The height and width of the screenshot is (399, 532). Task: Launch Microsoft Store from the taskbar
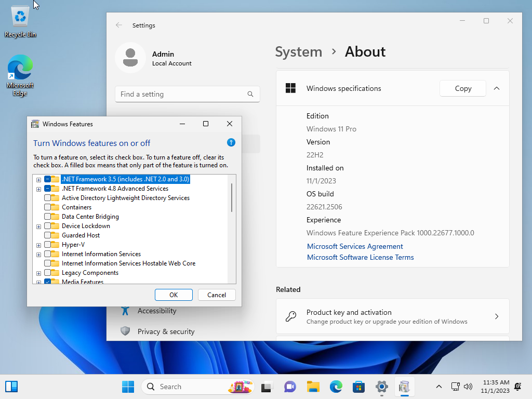(x=358, y=387)
